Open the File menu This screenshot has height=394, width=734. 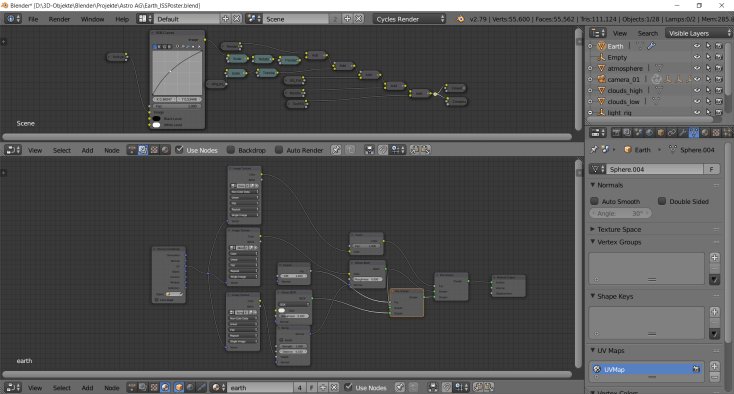33,19
